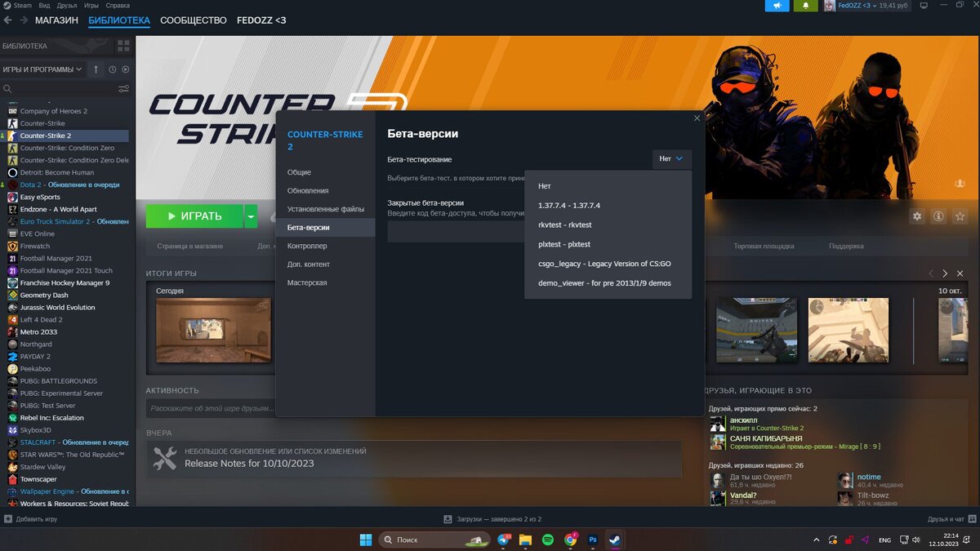This screenshot has width=980, height=551.
Task: Click the collapse arrow up icon in library
Action: pos(96,69)
